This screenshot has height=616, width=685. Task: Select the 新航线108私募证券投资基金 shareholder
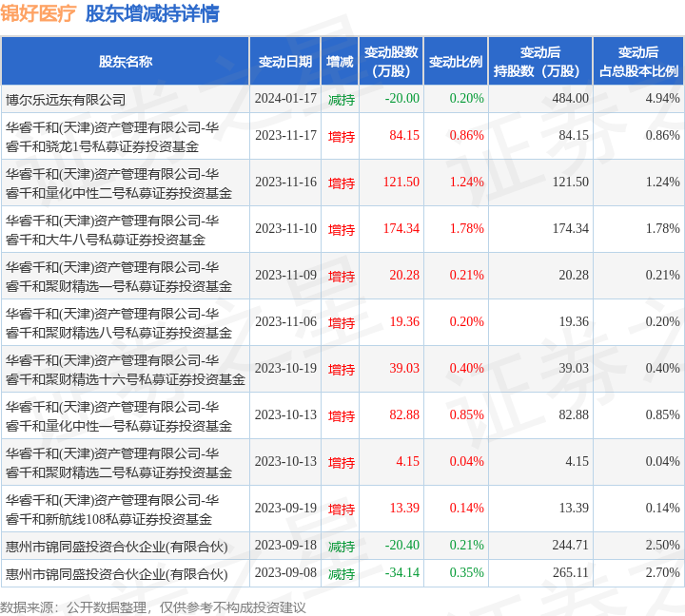click(112, 510)
